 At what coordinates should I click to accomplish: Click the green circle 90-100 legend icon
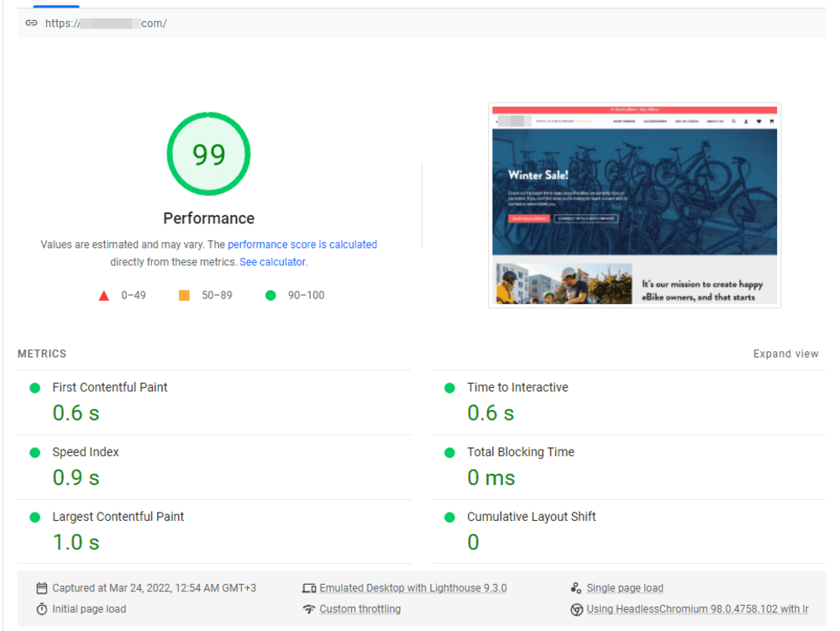[x=270, y=295]
